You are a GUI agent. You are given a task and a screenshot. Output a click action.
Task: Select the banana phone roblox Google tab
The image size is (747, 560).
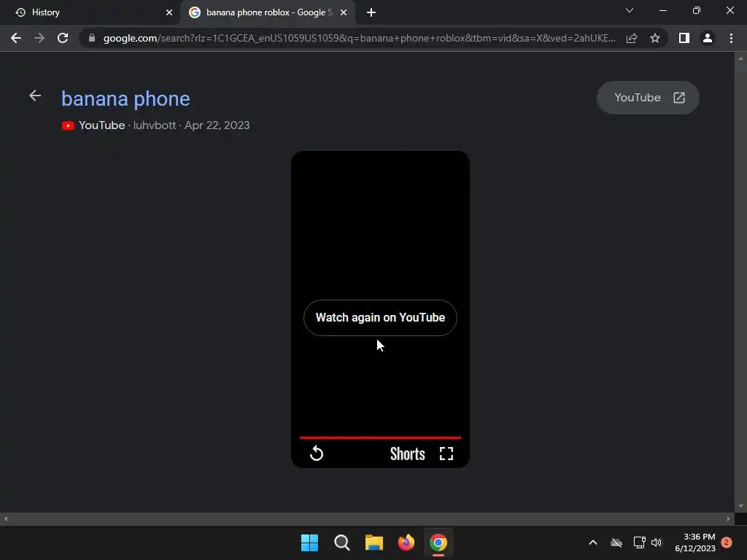coord(268,12)
